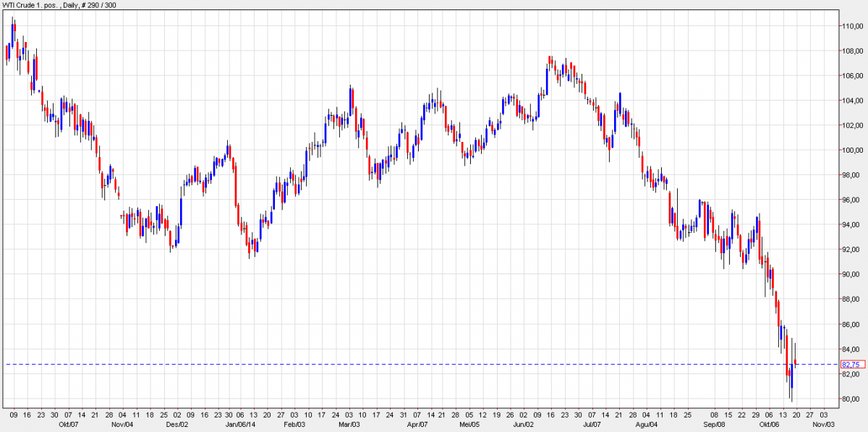Select the 100,00 level on price axis
The height and width of the screenshot is (432, 868).
tap(851, 151)
